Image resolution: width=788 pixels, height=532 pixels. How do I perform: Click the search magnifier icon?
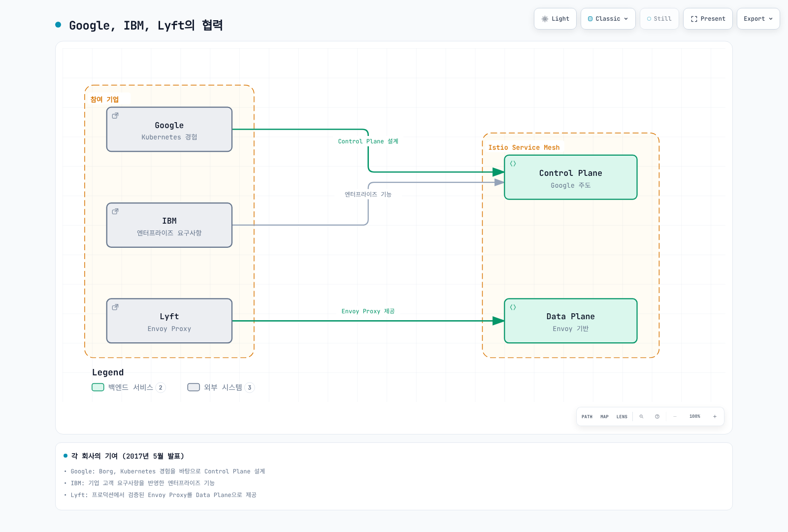(641, 417)
